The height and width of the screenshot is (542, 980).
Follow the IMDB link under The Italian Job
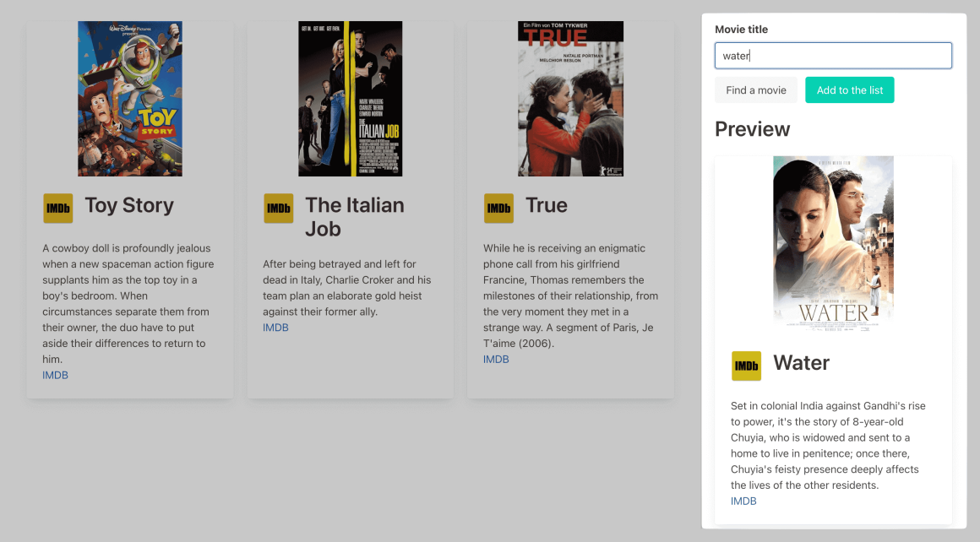point(275,328)
